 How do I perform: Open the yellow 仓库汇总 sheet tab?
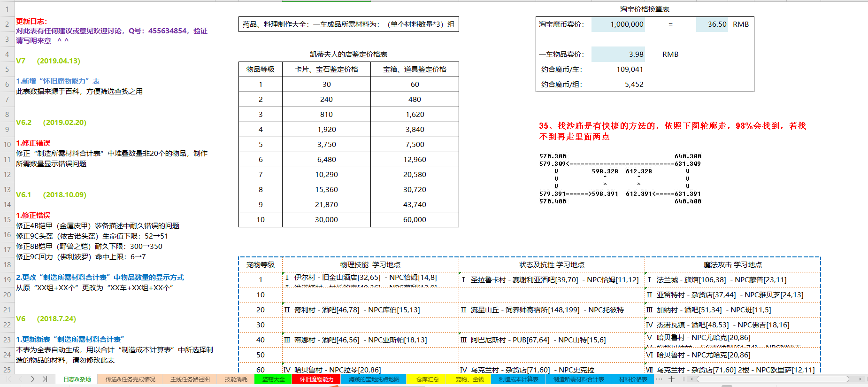(428, 379)
